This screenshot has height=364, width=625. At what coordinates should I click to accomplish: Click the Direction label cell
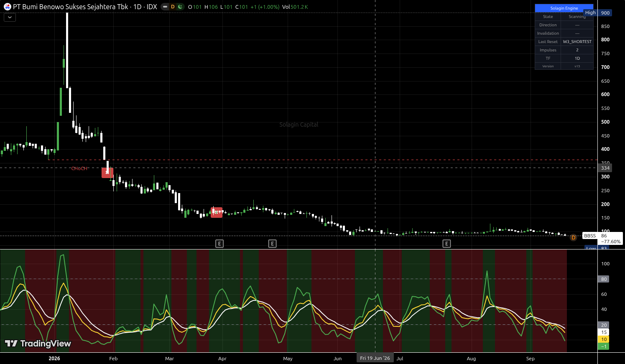(548, 25)
